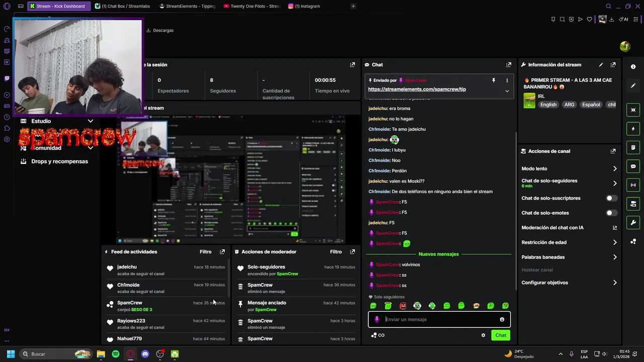Click the IRL category thumbnail
The height and width of the screenshot is (362, 644).
[529, 101]
